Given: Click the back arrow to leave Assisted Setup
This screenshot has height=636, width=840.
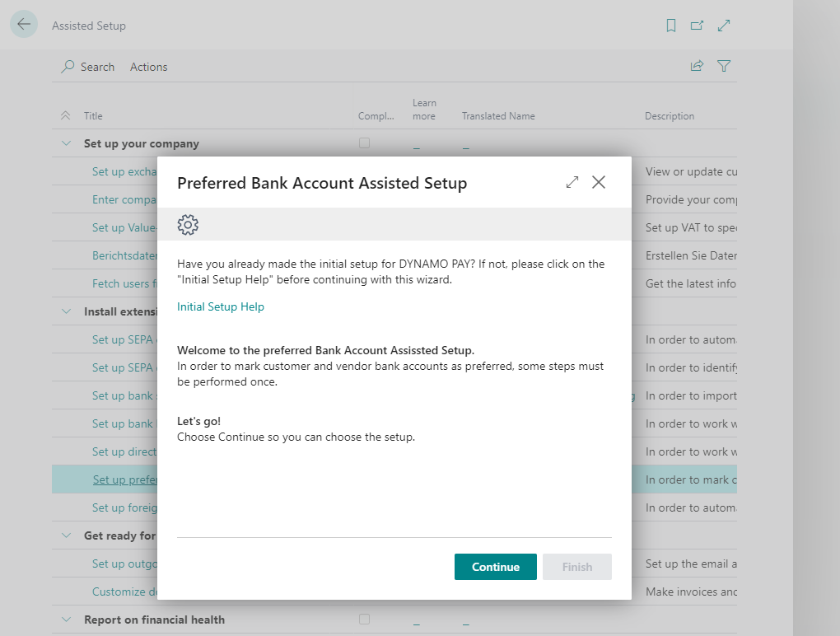Looking at the screenshot, I should coord(23,24).
